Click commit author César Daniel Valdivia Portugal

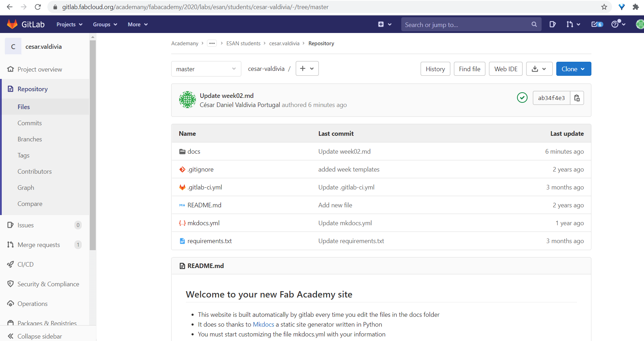240,105
